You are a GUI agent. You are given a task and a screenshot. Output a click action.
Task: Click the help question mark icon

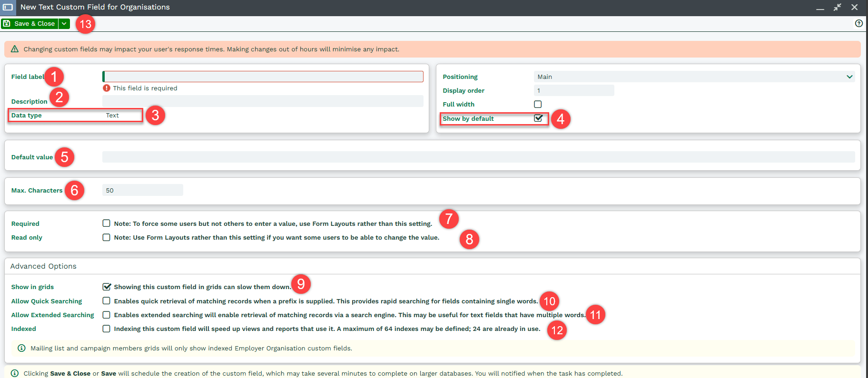858,23
